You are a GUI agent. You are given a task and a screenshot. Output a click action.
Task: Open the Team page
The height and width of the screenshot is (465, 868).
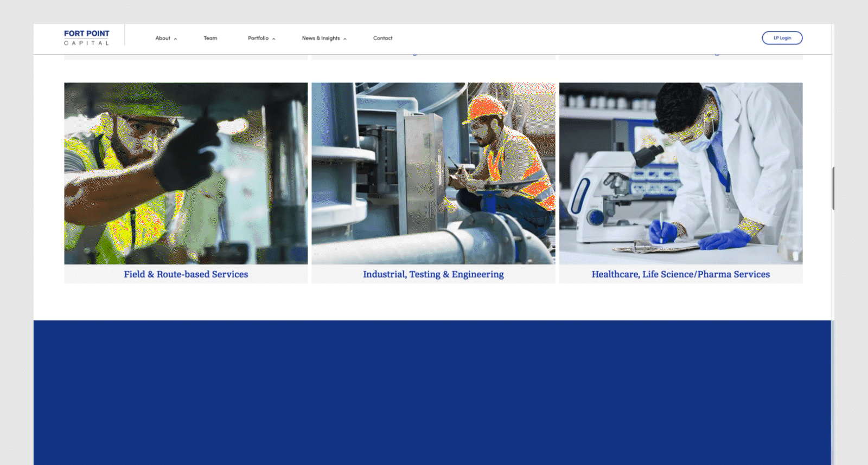210,38
